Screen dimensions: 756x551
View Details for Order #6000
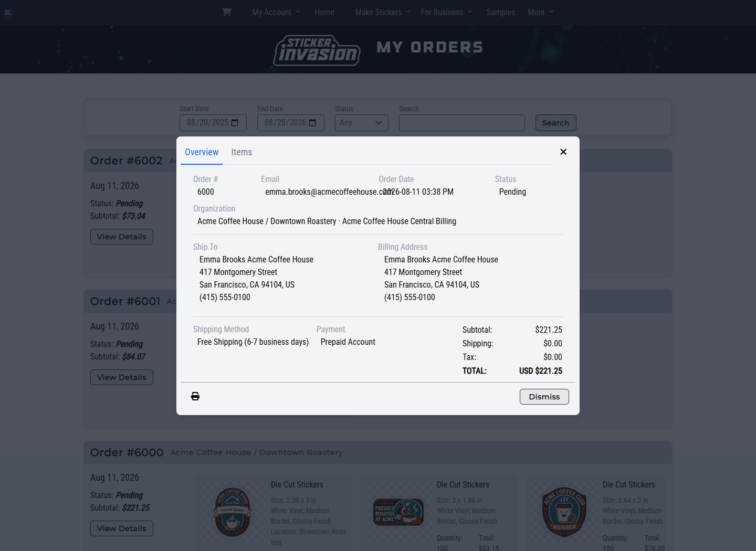[x=122, y=528]
